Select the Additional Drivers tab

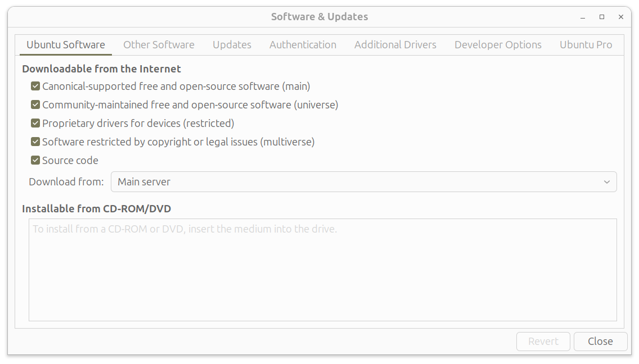pyautogui.click(x=395, y=45)
